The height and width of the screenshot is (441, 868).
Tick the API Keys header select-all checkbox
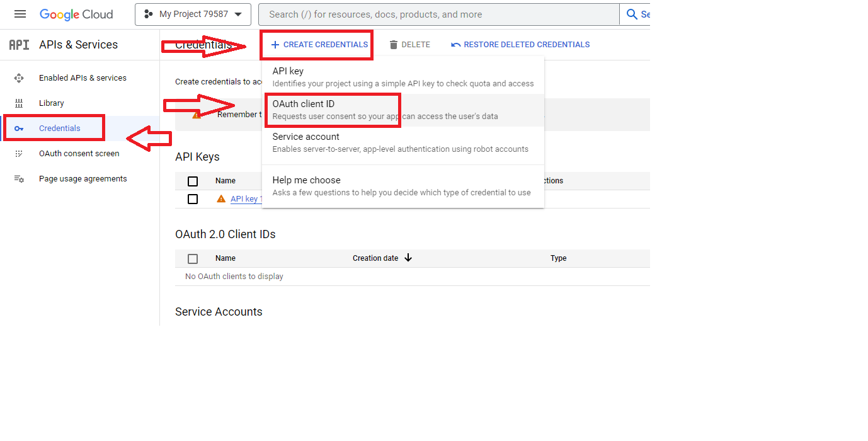coord(193,181)
